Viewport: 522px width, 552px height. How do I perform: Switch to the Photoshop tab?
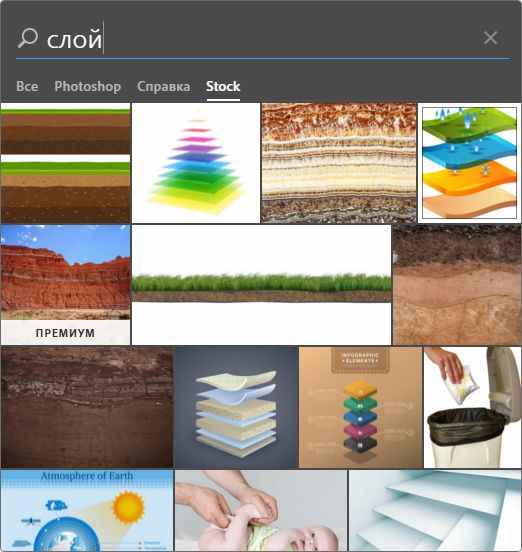(x=88, y=86)
